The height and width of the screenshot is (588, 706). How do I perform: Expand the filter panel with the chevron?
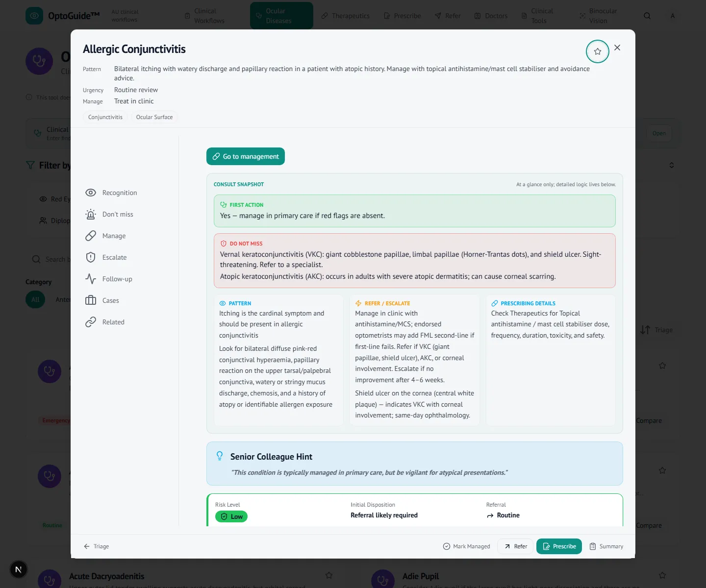point(672,165)
